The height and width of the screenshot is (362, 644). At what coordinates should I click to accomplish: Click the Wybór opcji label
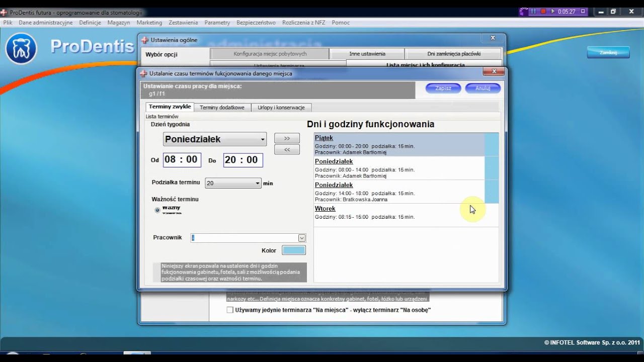click(162, 54)
